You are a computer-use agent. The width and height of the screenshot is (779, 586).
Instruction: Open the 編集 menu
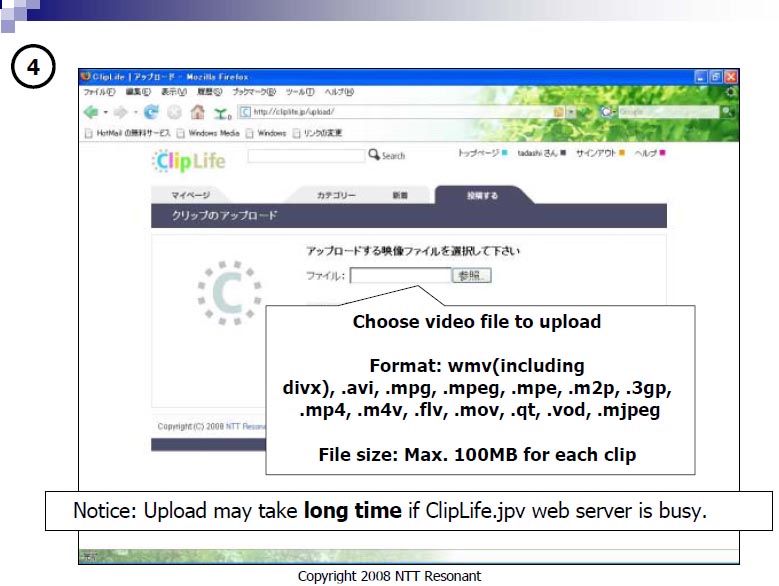pyautogui.click(x=138, y=92)
